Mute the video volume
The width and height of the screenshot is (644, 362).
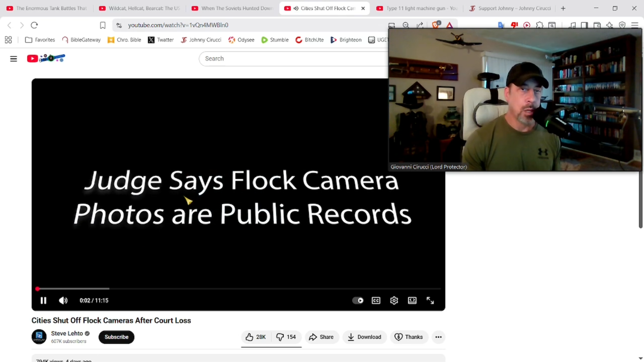[x=63, y=301]
